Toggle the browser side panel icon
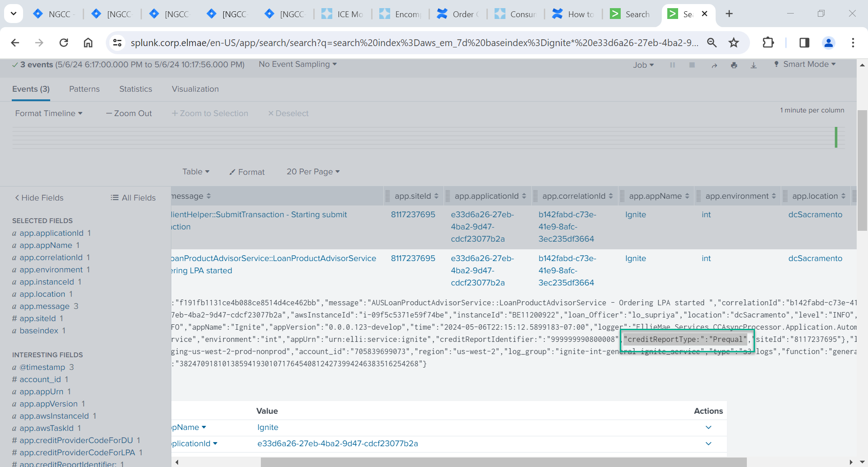The height and width of the screenshot is (467, 868). point(804,42)
